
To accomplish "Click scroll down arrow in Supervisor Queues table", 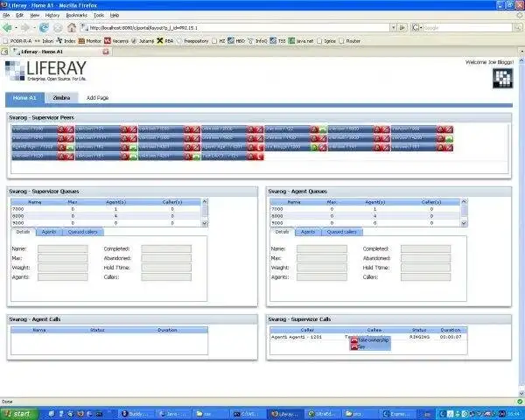I will pyautogui.click(x=205, y=223).
